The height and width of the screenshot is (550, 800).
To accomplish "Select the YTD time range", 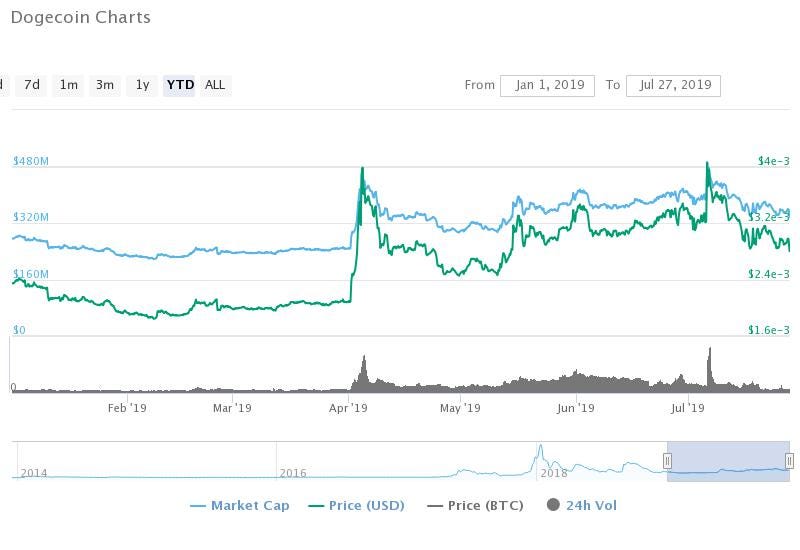I will point(180,85).
